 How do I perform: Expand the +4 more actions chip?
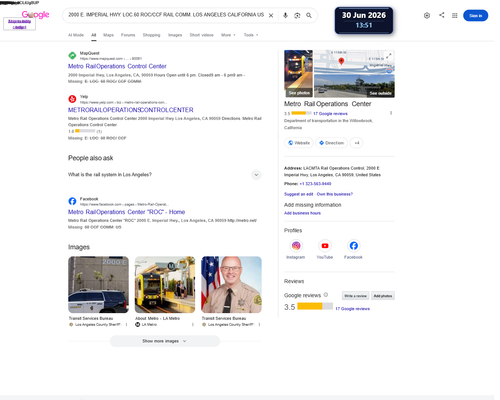tap(357, 143)
